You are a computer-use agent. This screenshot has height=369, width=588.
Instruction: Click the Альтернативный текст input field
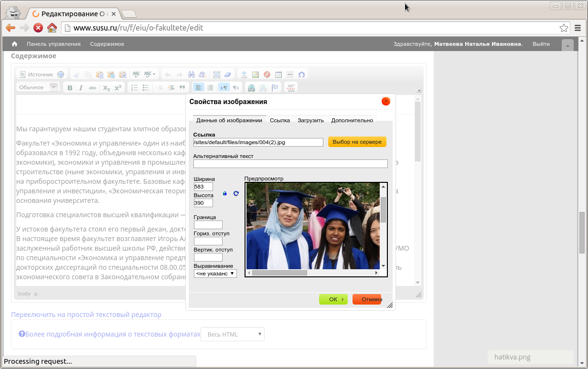pyautogui.click(x=290, y=164)
